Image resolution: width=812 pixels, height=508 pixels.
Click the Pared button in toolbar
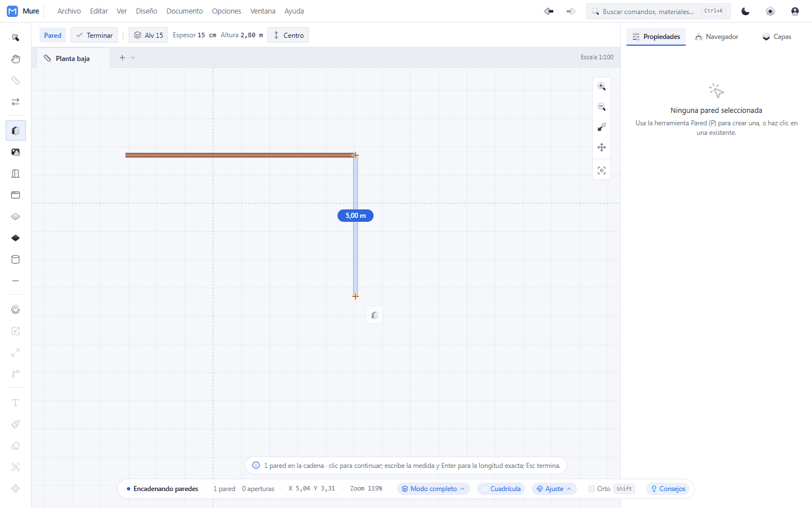[x=52, y=35]
